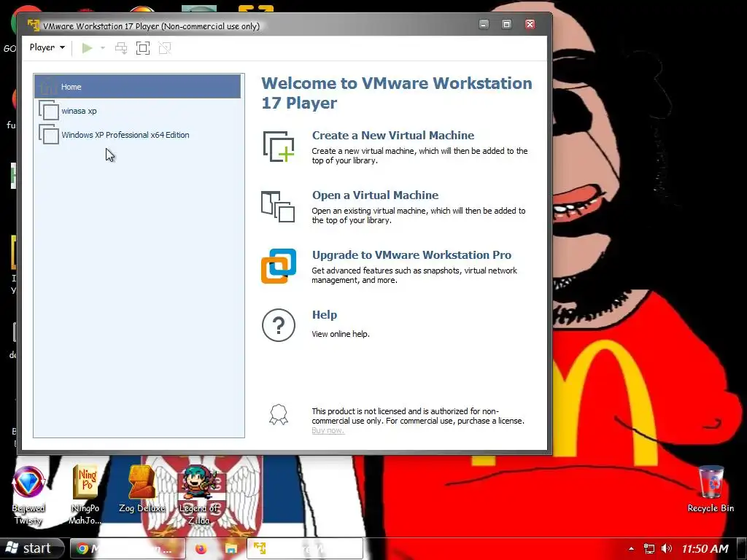Click the Unity mode toolbar icon

coord(165,47)
